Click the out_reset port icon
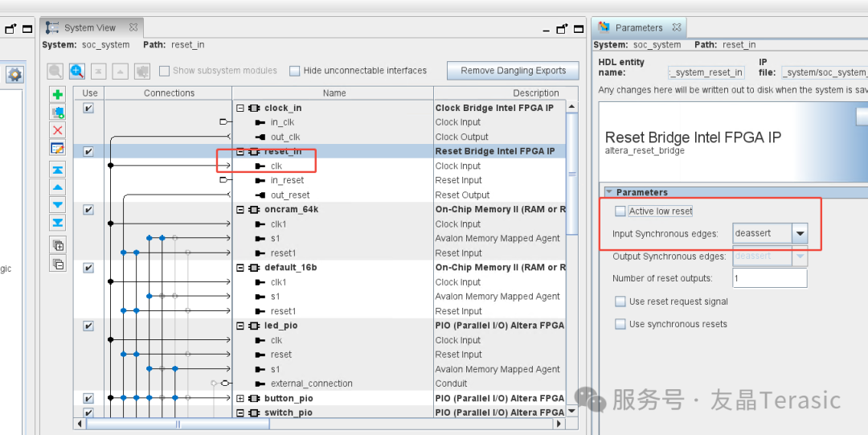868x435 pixels. [260, 195]
